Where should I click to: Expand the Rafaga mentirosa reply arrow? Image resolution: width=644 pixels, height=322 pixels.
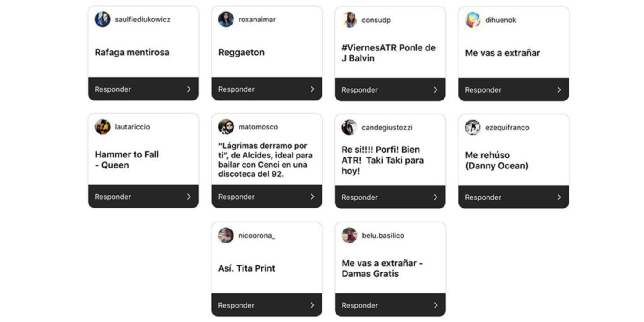(189, 89)
